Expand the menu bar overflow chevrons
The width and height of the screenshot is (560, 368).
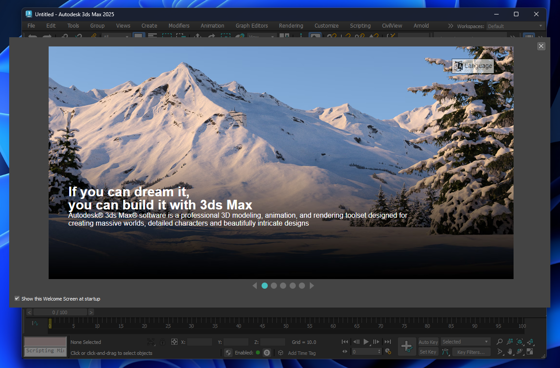tap(450, 26)
